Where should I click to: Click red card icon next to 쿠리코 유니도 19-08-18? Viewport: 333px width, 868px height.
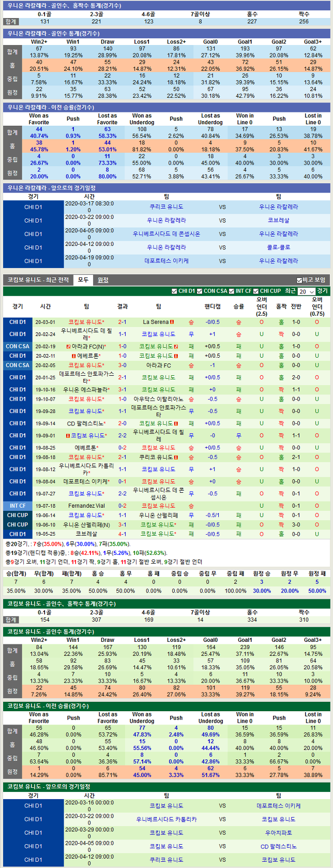pyautogui.click(x=176, y=458)
